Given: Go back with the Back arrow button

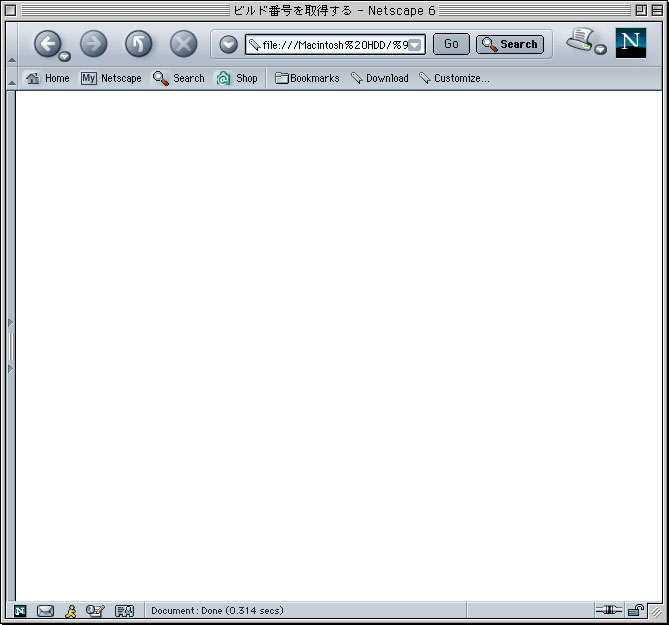Looking at the screenshot, I should (x=47, y=44).
